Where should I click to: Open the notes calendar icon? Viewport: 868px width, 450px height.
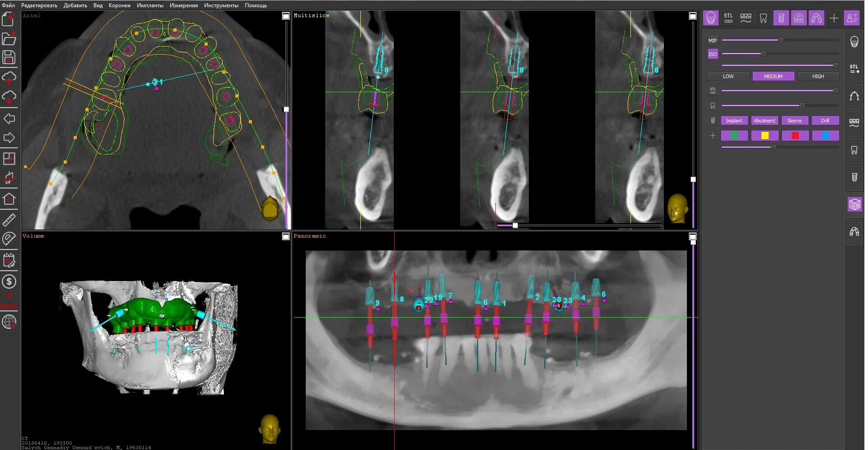click(x=9, y=260)
